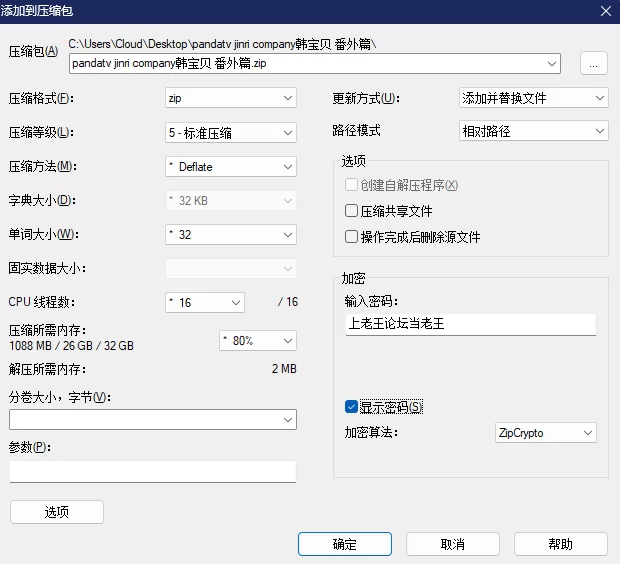Close the 添加到压缩包 dialog
This screenshot has width=620, height=564.
pyautogui.click(x=606, y=11)
